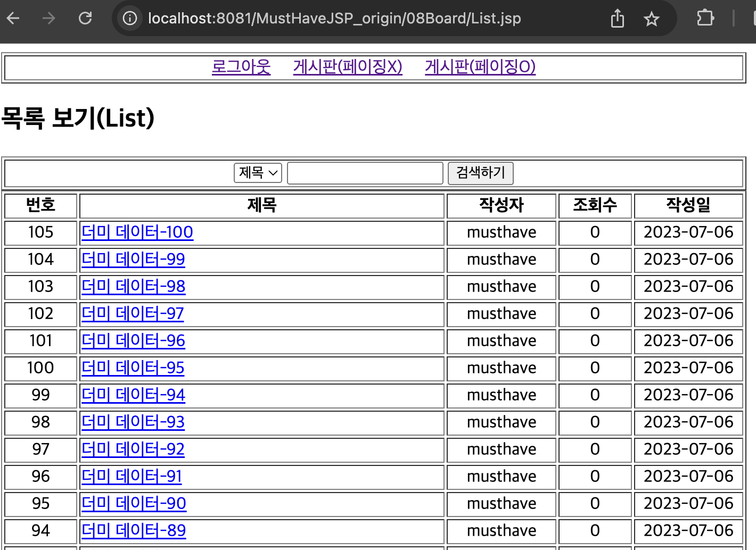
Task: Reload the current page
Action: pos(85,19)
